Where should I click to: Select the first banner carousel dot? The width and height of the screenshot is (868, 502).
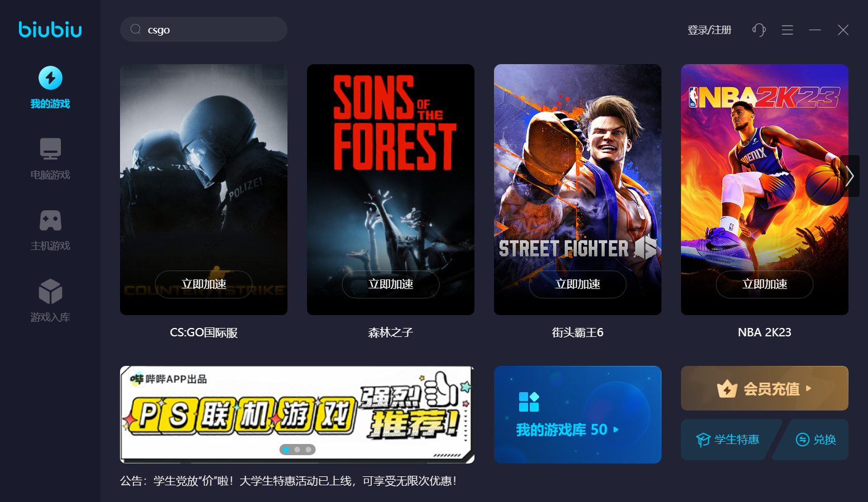point(286,450)
